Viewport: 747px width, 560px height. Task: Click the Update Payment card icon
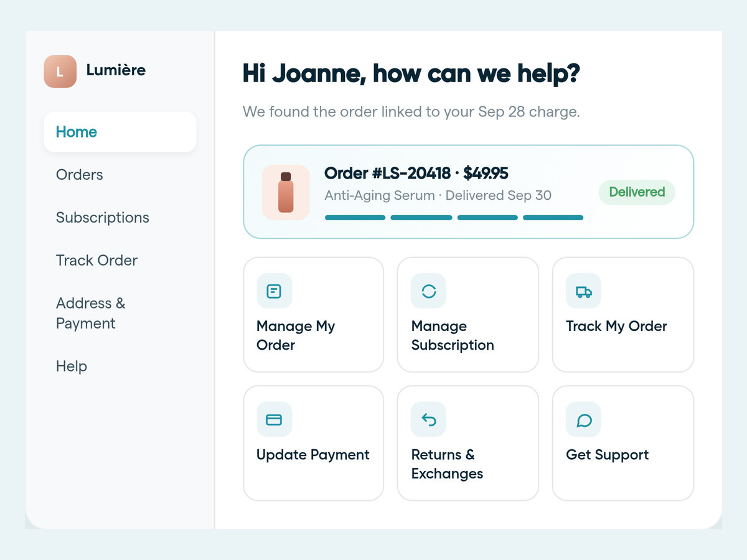point(274,419)
